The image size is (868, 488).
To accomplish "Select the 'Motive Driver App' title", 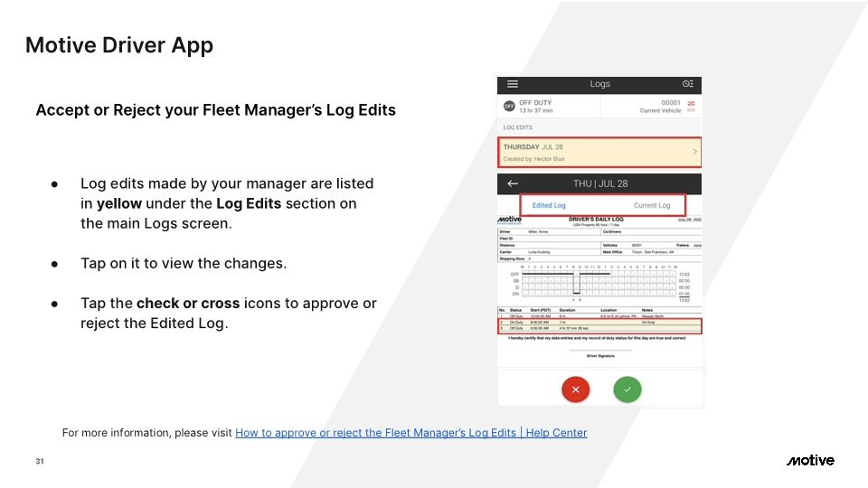I will [119, 45].
